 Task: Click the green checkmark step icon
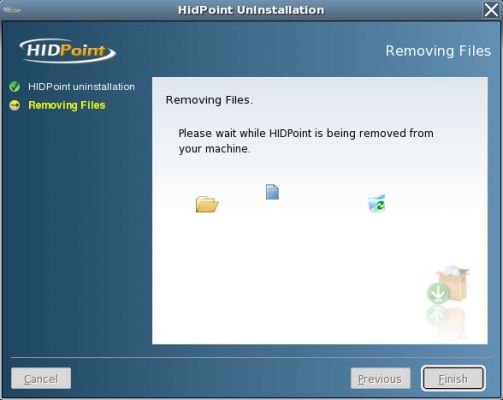coord(15,87)
